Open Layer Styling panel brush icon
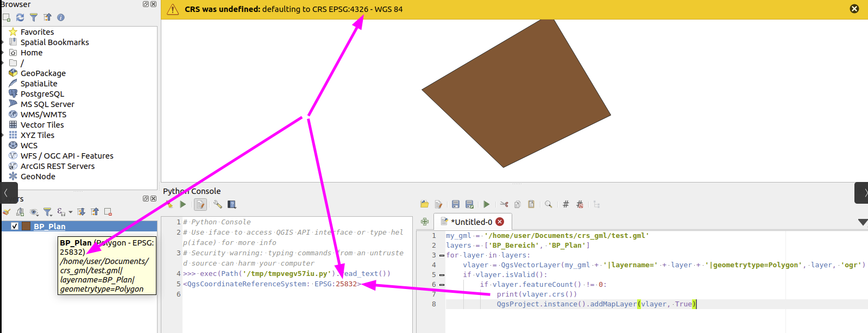Viewport: 868px width, 333px height. [x=7, y=212]
